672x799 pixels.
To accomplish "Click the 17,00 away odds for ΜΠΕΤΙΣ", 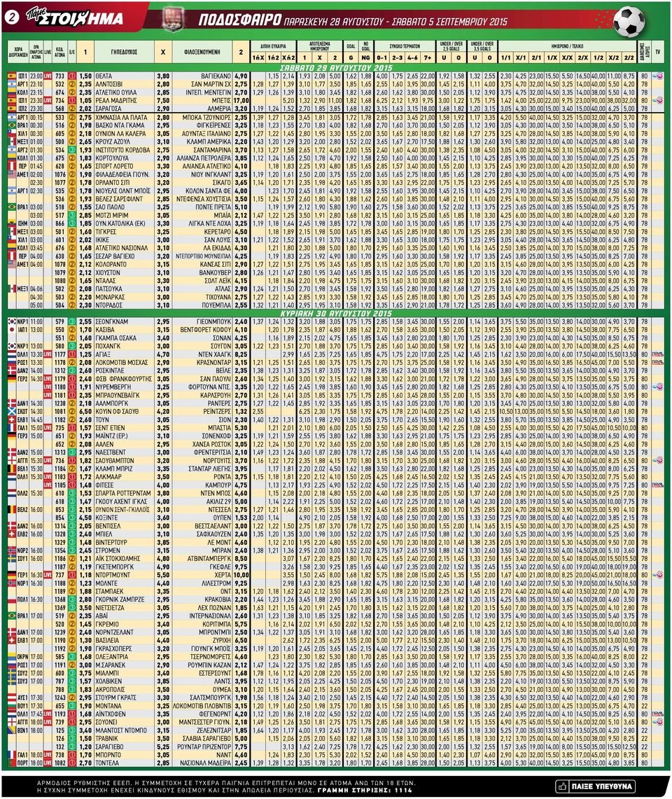I will click(x=241, y=100).
